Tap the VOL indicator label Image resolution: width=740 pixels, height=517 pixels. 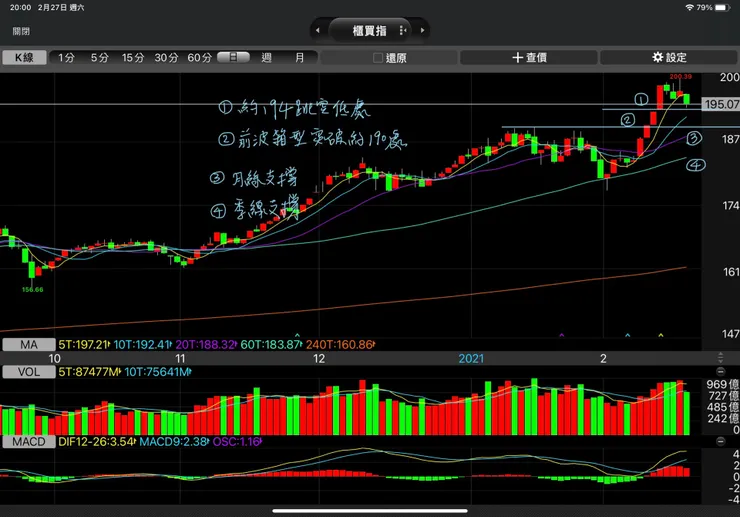coord(29,372)
